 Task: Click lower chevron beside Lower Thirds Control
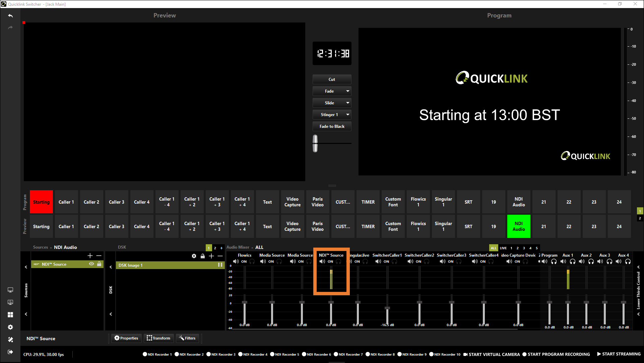(x=638, y=314)
